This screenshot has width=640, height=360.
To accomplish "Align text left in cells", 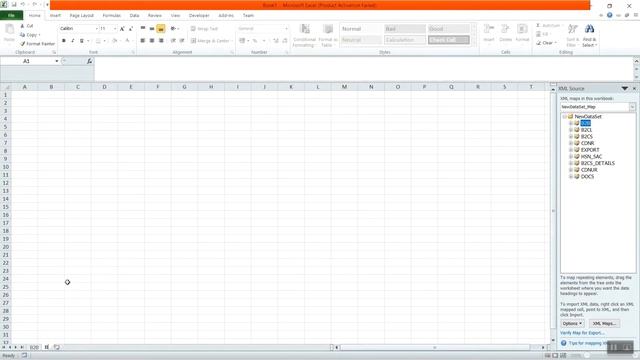I will click(143, 41).
